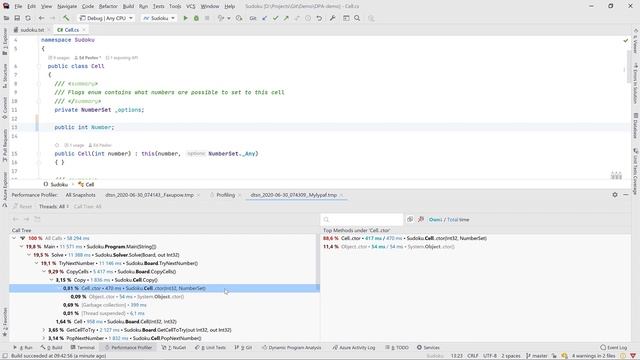Screen dimensions: 640x360
Task: Navigate back with the left arrow icon
Action: click(x=41, y=18)
